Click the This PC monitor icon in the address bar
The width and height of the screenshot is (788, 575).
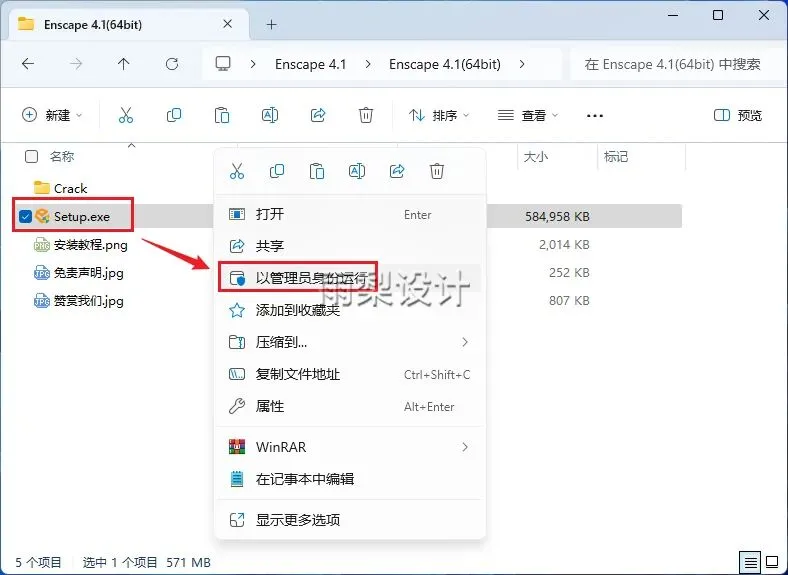(223, 64)
